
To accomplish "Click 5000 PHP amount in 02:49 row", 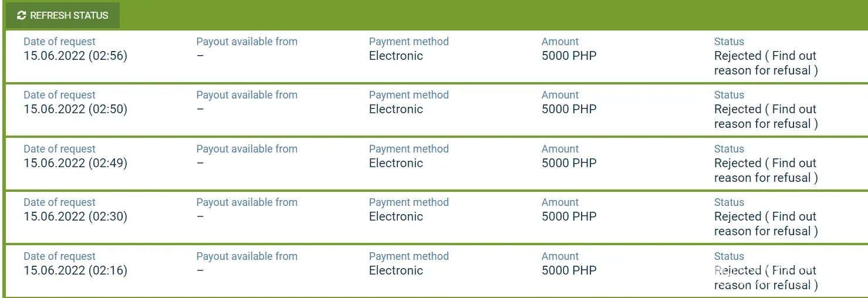I will coord(569,164).
